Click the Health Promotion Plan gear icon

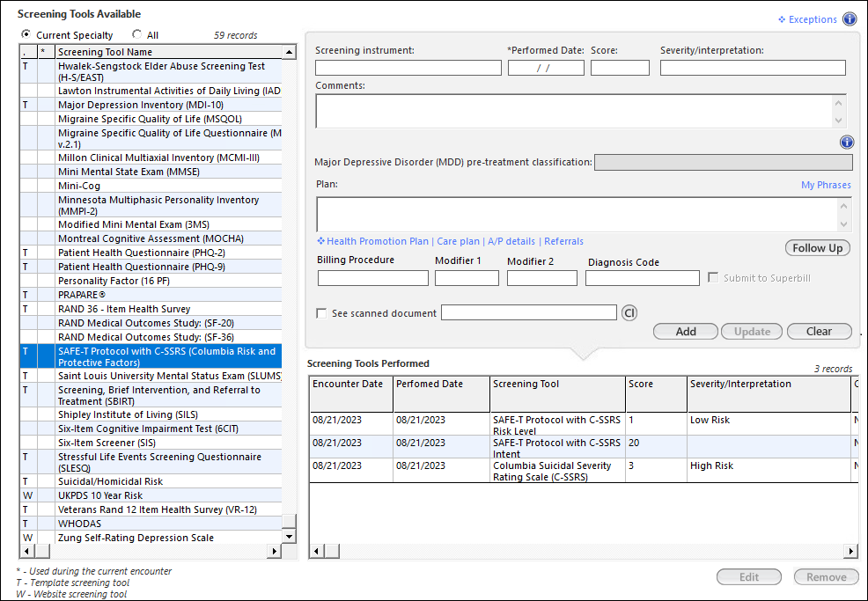point(321,242)
